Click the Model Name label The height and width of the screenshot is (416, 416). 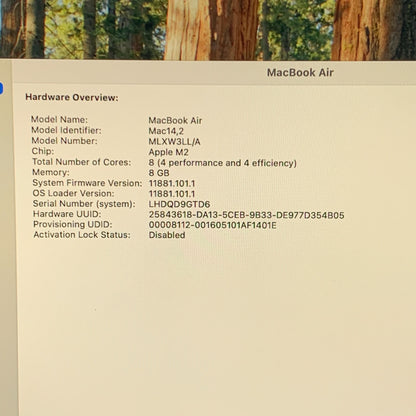59,119
